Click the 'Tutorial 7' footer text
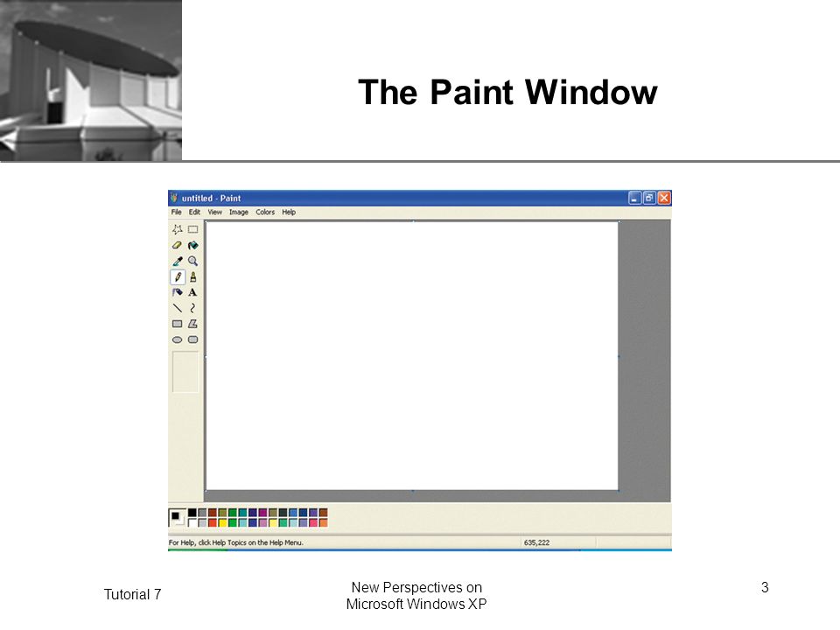This screenshot has height=630, width=840. [132, 595]
